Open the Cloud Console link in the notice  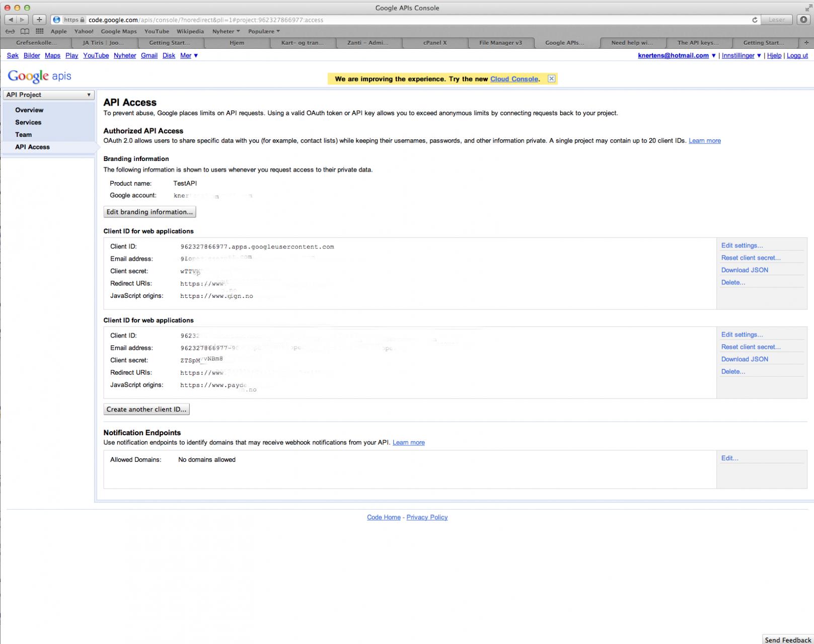click(514, 79)
